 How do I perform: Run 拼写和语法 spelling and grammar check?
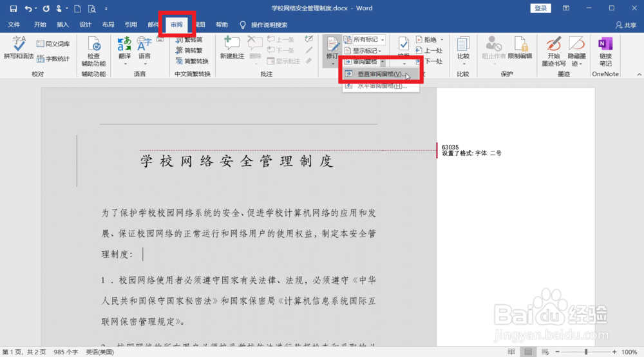[19, 48]
